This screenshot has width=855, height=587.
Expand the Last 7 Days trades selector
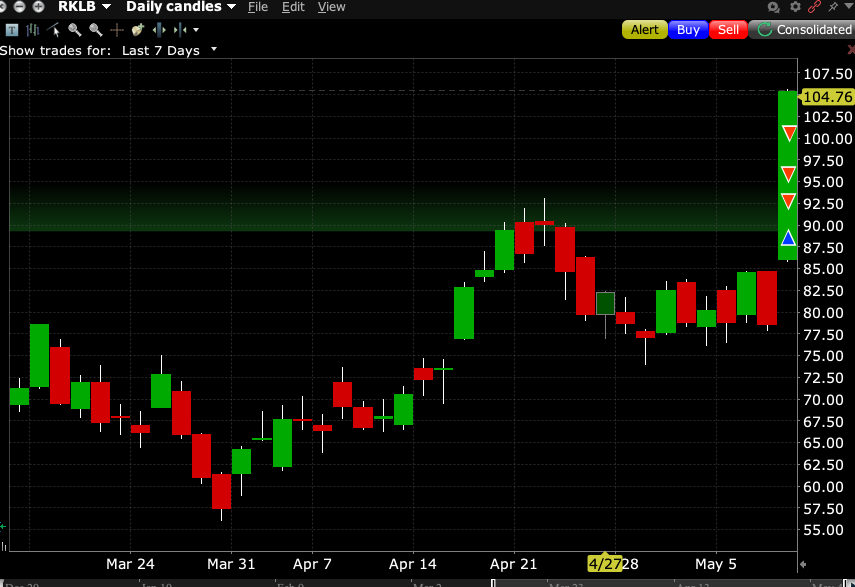[x=214, y=49]
